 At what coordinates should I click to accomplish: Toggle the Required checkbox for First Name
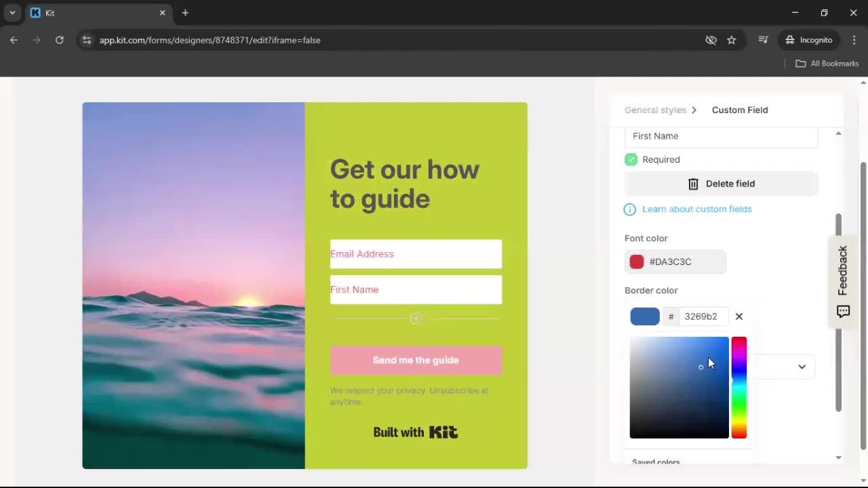click(631, 159)
